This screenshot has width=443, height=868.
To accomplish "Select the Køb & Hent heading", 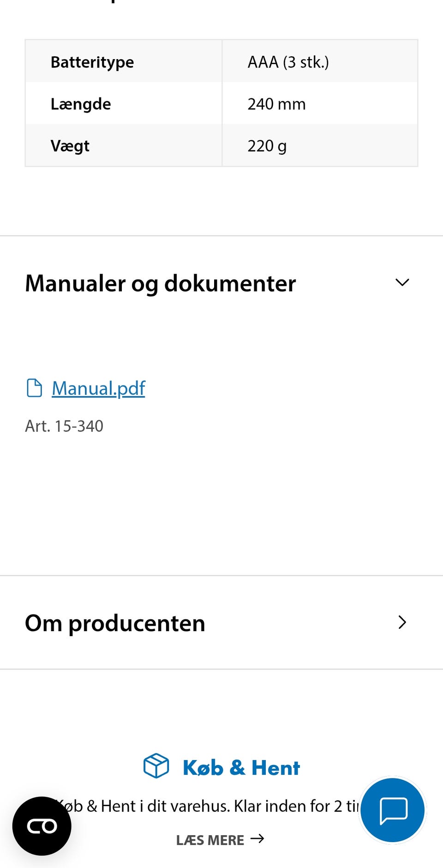I will point(241,768).
